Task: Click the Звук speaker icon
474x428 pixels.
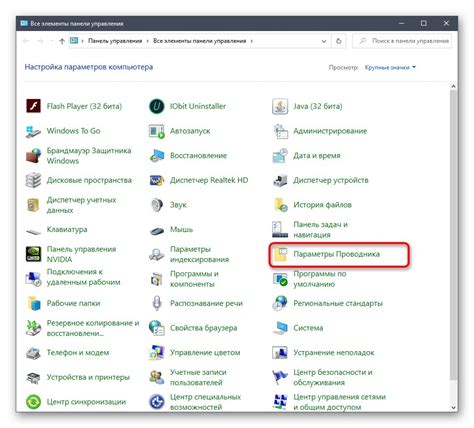Action: pos(157,205)
